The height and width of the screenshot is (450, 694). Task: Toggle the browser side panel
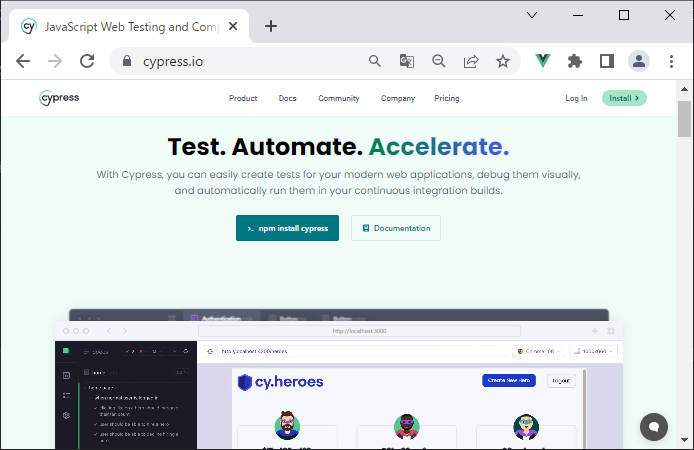pos(607,61)
